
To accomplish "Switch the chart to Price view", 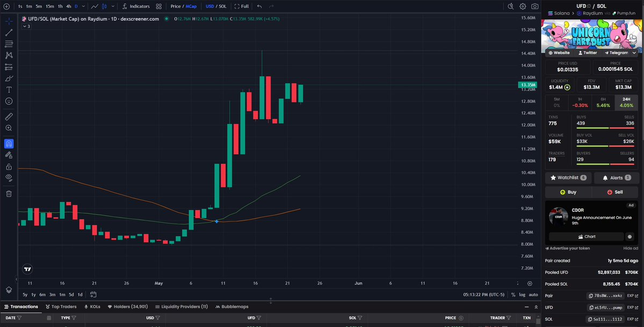I will pos(176,6).
